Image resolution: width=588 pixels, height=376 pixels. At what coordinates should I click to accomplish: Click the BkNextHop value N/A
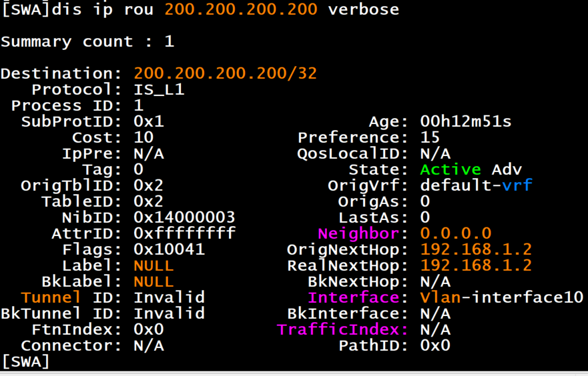[435, 282]
